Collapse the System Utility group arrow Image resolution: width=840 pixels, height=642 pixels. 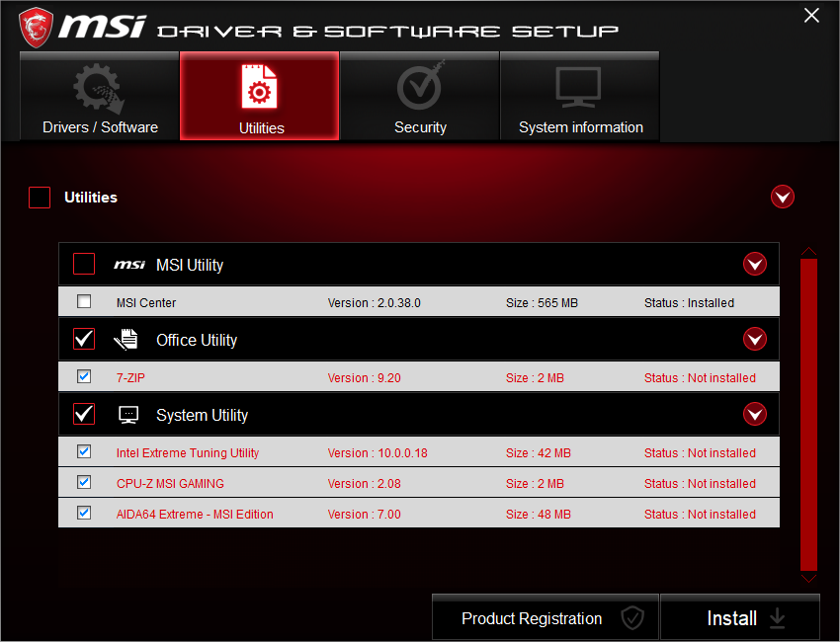(x=755, y=414)
